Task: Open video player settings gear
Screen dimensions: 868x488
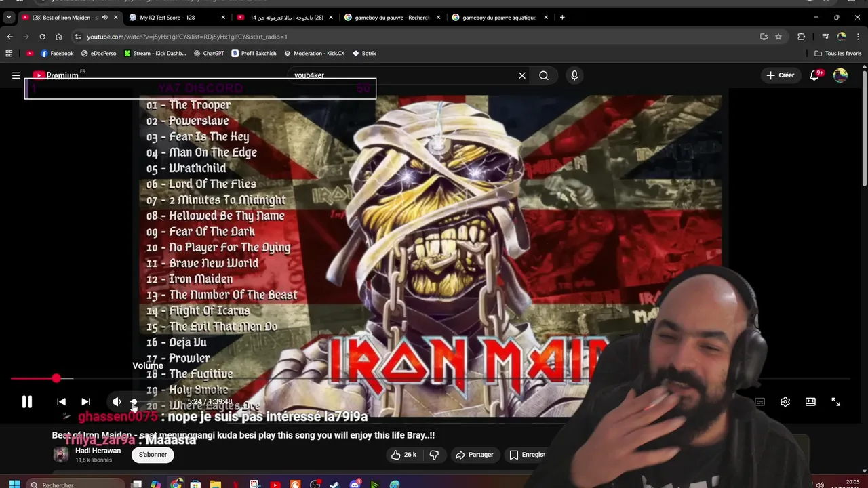Action: 785,402
